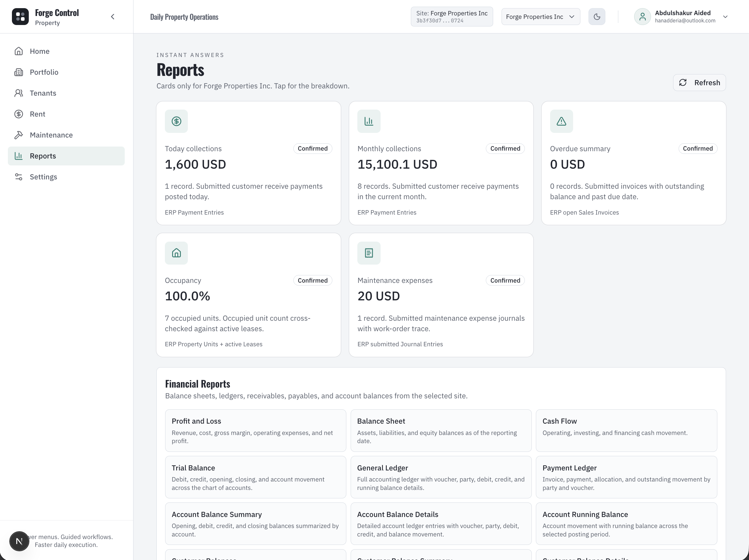Viewport: 749px width, 560px height.
Task: Click the Portfolio building icon
Action: pyautogui.click(x=19, y=72)
